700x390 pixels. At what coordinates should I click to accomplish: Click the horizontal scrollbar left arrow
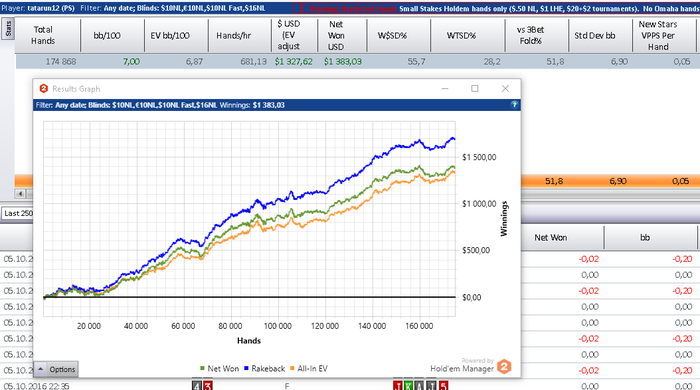click(20, 194)
